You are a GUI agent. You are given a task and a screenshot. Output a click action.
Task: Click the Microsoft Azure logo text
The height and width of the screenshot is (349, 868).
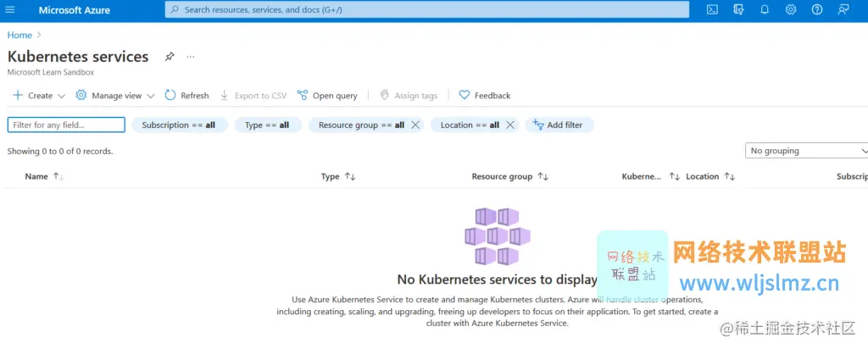[x=75, y=10]
